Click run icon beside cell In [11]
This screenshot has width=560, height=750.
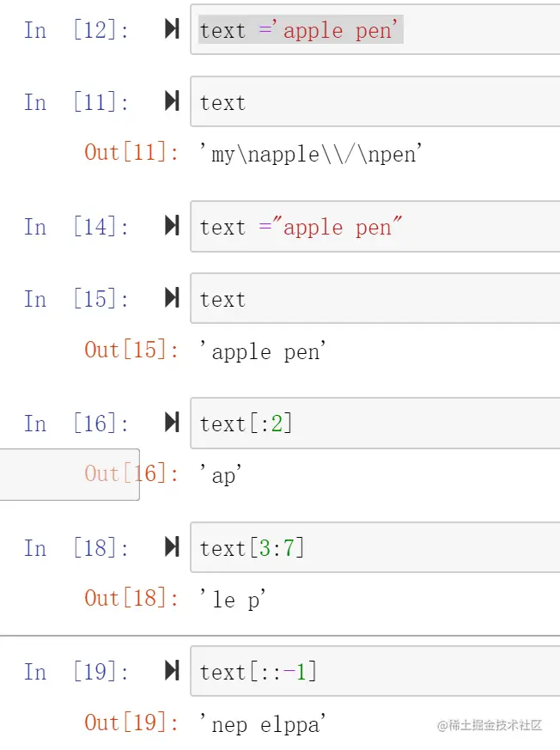point(172,102)
